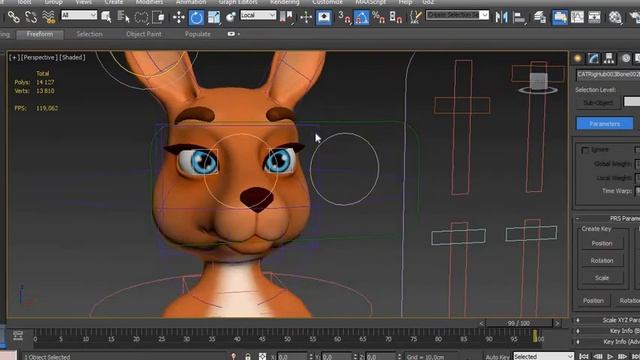Toggle the Spinner Snap button

(396, 17)
